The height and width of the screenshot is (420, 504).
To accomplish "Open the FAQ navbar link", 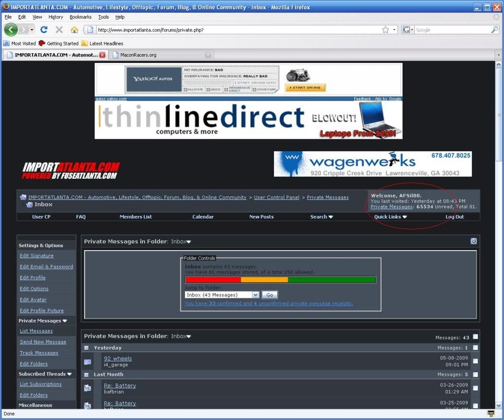I will (x=81, y=217).
